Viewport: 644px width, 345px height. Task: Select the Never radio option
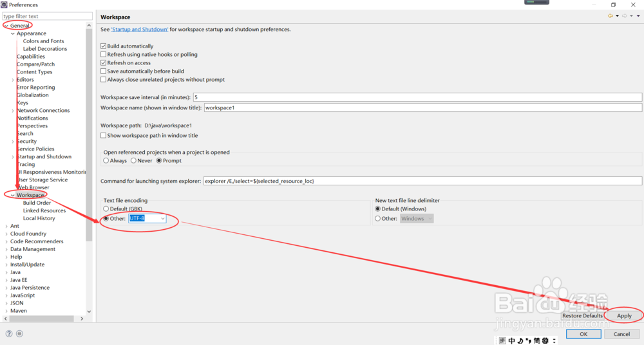click(133, 160)
